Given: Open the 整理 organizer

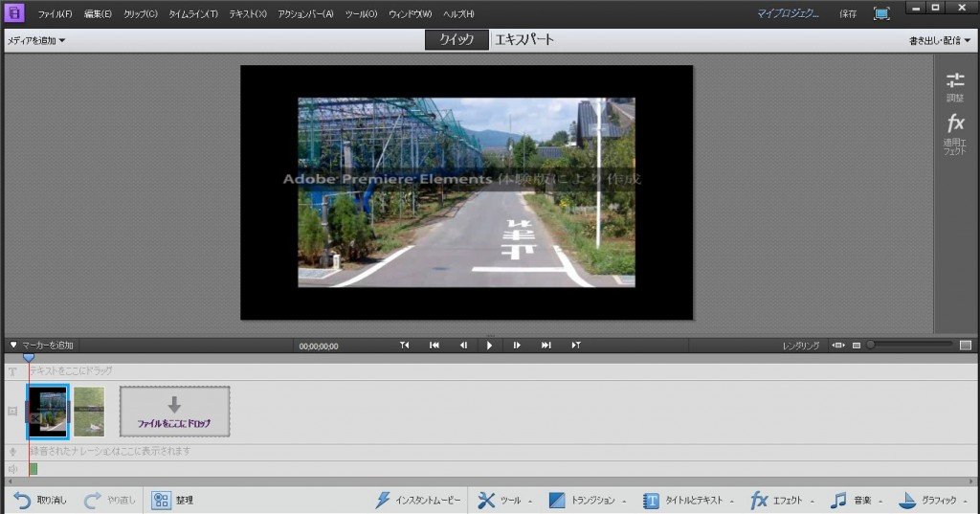Looking at the screenshot, I should coord(172,501).
